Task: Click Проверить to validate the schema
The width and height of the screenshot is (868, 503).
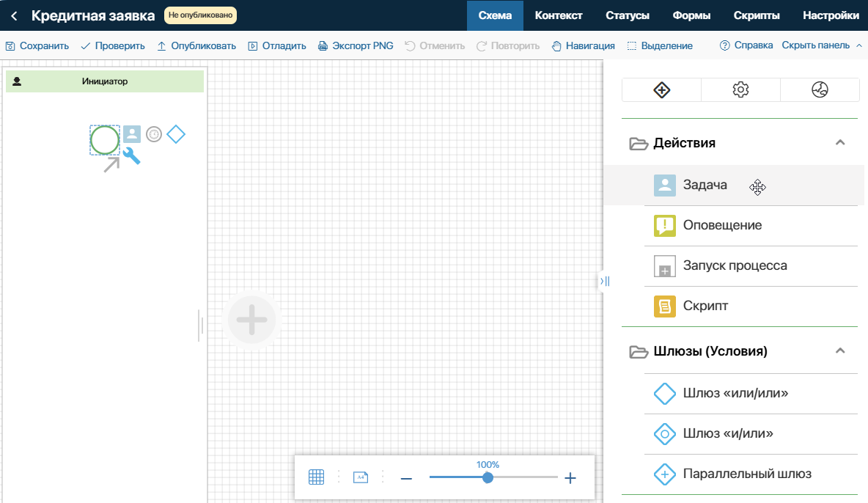Action: 113,46
